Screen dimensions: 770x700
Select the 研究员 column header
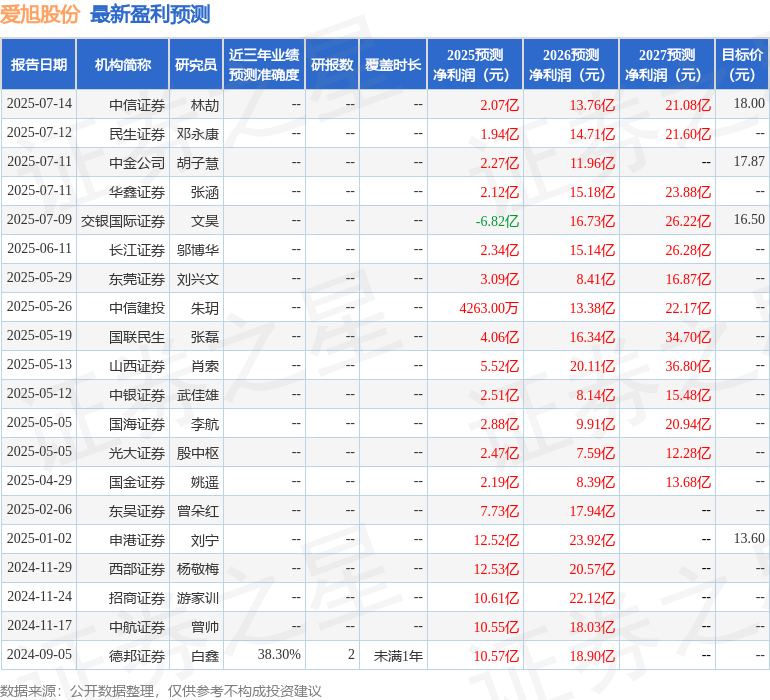point(195,65)
